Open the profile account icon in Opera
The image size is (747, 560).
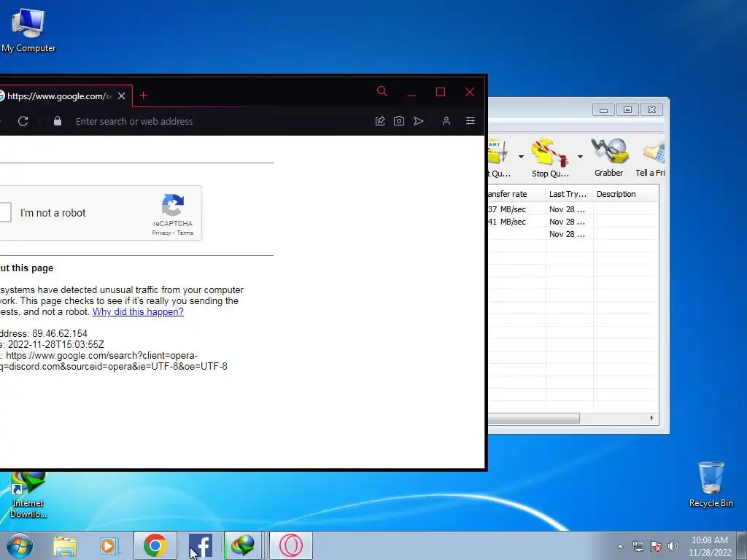(x=446, y=121)
